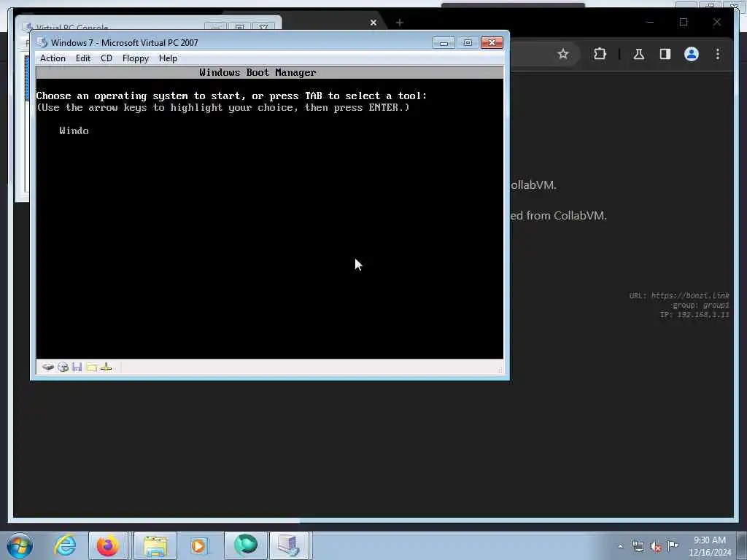
Task: Open the Help menu in Virtual PC
Action: (168, 58)
